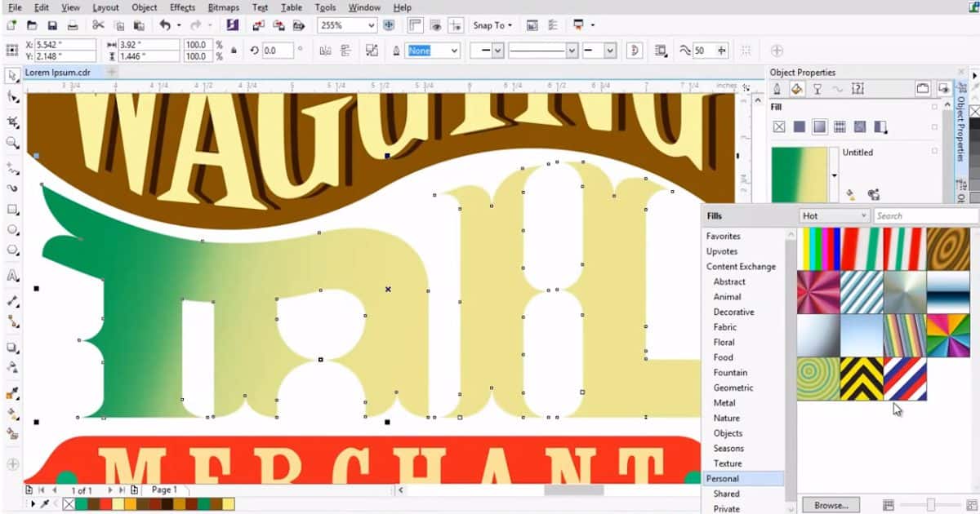The image size is (980, 514).
Task: Open Transparency settings in Object Properties
Action: pyautogui.click(x=817, y=88)
